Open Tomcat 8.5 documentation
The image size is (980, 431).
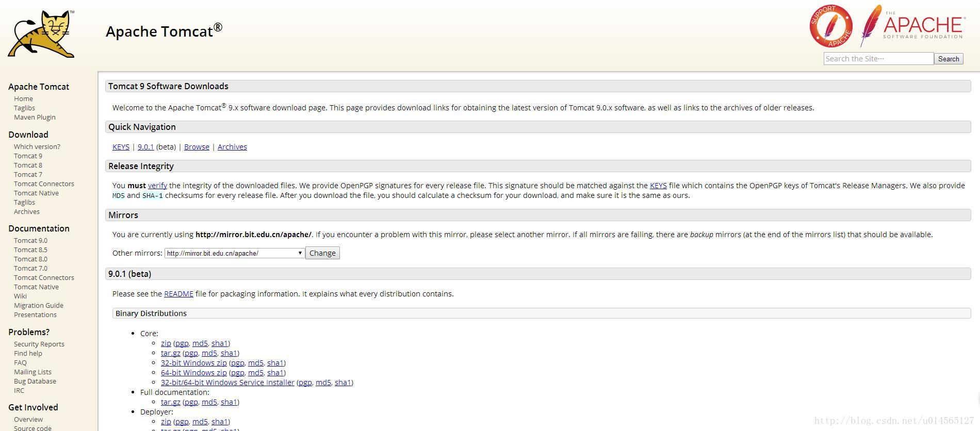point(30,250)
